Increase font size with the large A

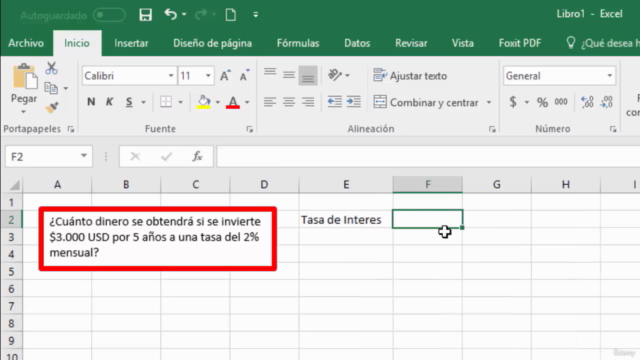click(225, 76)
